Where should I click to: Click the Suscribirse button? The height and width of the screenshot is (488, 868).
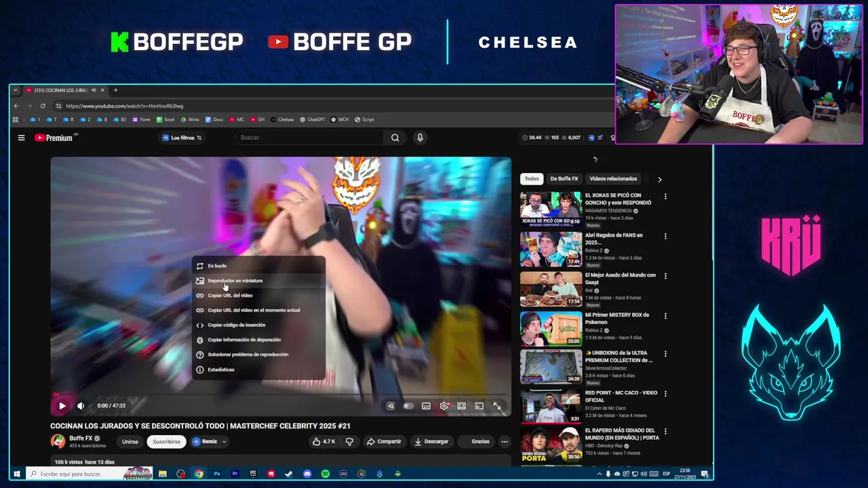[166, 441]
